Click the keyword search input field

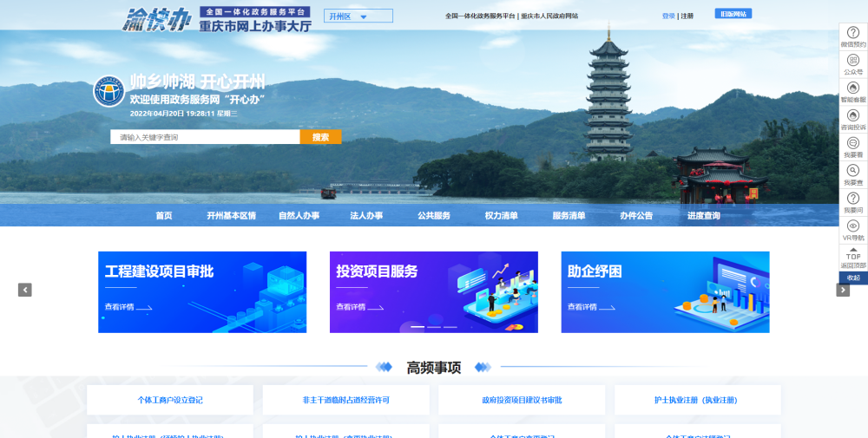point(205,137)
